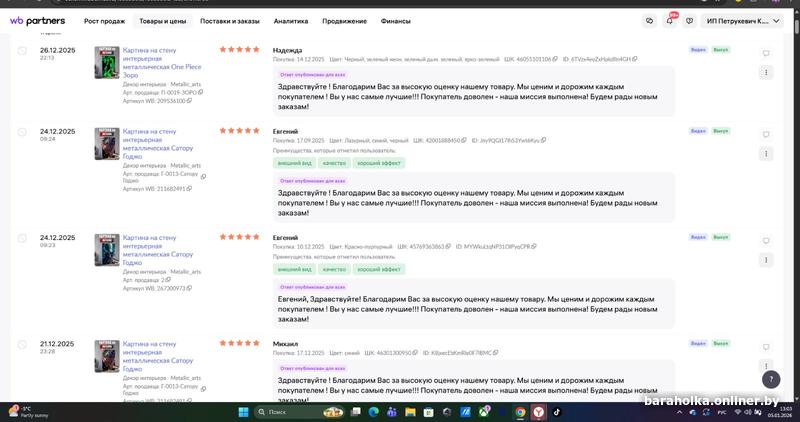Open the chat icon left of the bell

[649, 21]
